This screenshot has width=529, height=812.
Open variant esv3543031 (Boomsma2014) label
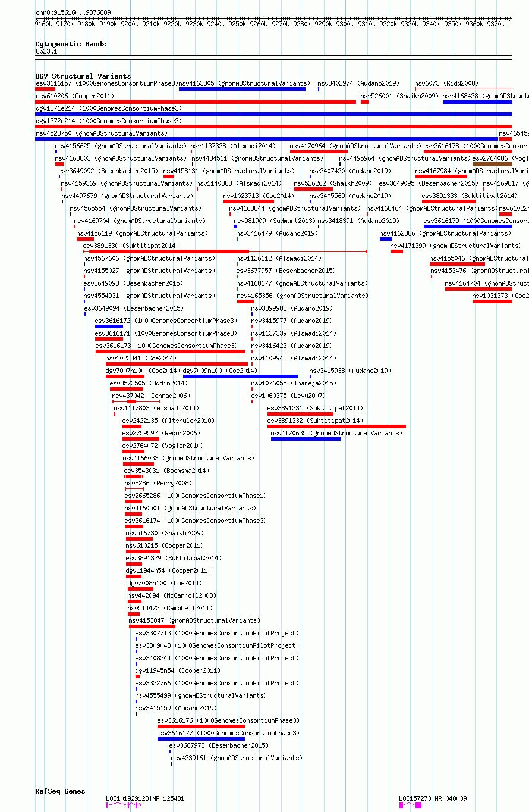tap(166, 471)
